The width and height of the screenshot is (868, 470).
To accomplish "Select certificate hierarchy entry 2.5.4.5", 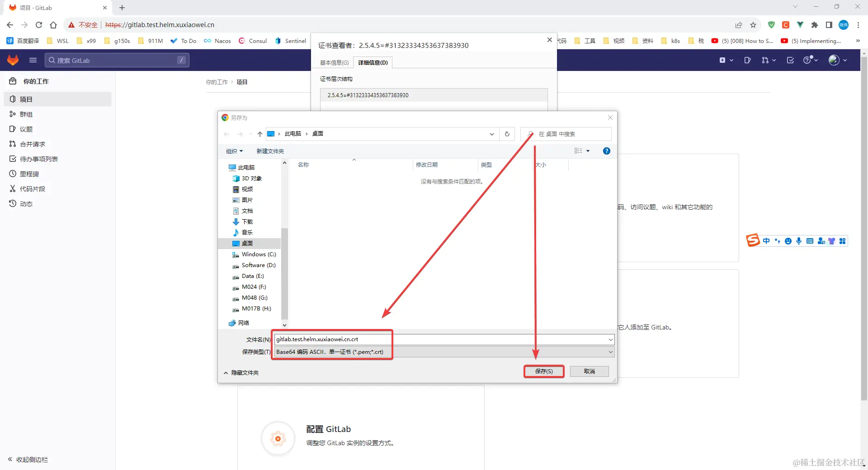I will tap(434, 95).
